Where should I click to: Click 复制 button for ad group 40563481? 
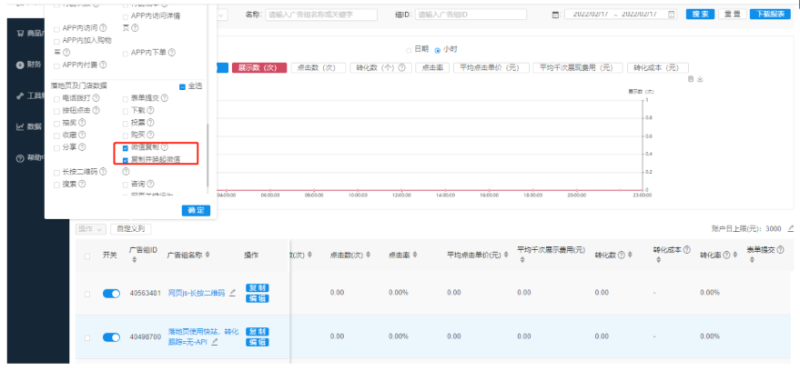(257, 288)
